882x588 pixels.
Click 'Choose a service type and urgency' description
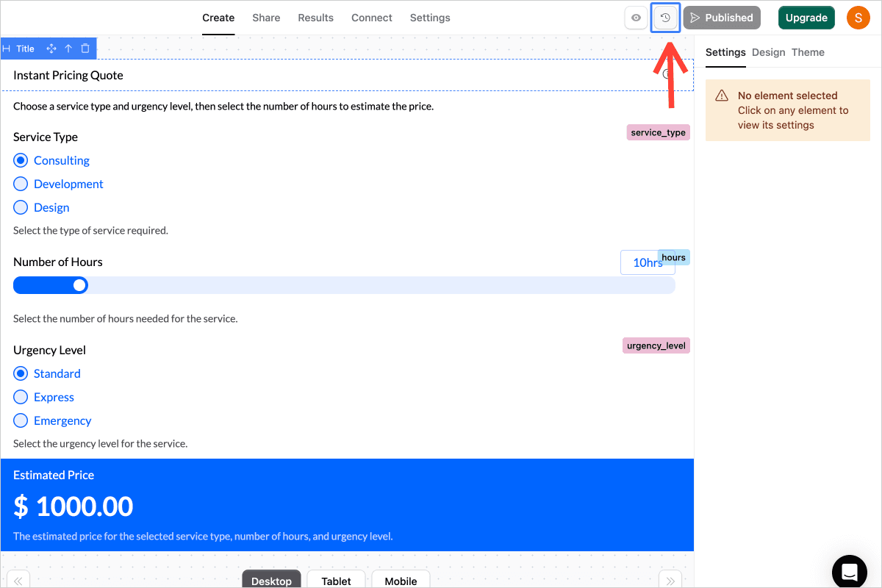coord(223,106)
